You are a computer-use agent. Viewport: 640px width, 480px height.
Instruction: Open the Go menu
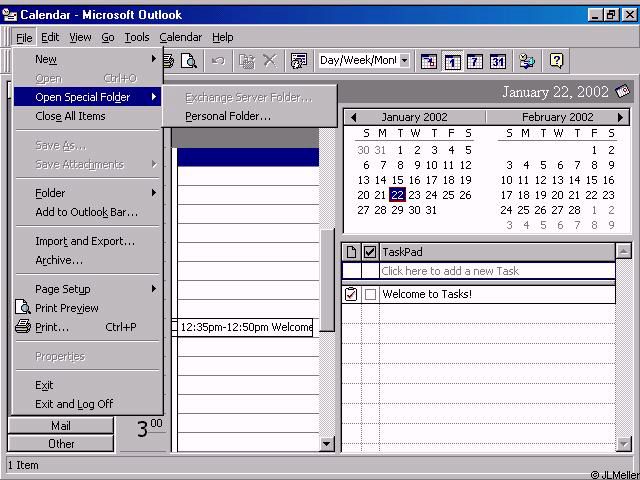[108, 38]
